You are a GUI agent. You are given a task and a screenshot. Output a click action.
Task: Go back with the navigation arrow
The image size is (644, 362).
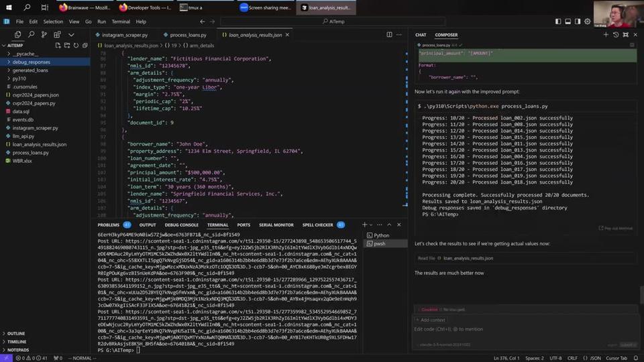(x=203, y=21)
